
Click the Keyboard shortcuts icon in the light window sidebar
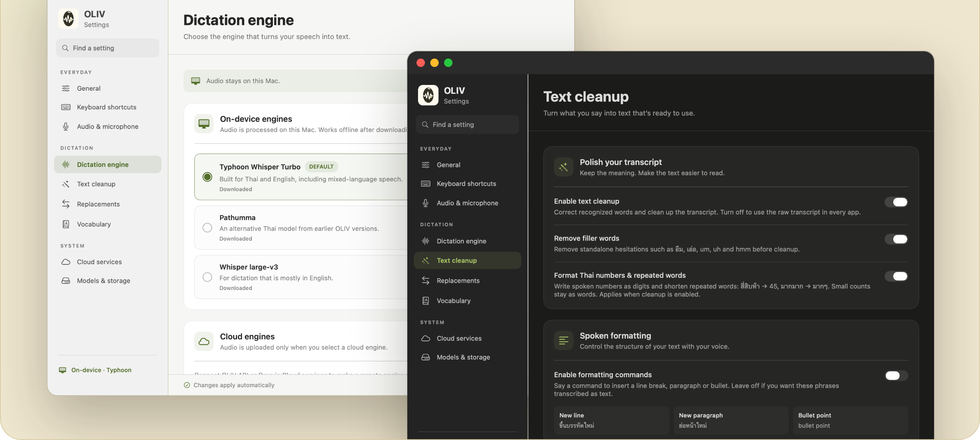(66, 107)
